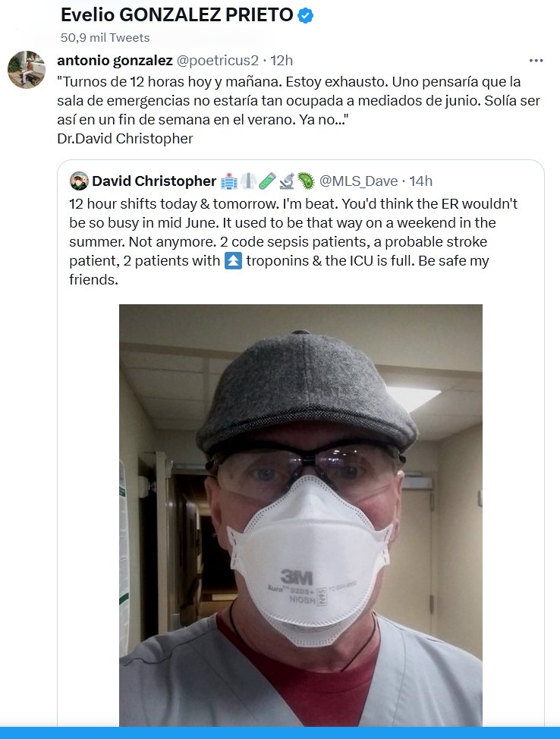Click the 12h timestamp of the tweet
This screenshot has height=739, width=560.
point(282,61)
